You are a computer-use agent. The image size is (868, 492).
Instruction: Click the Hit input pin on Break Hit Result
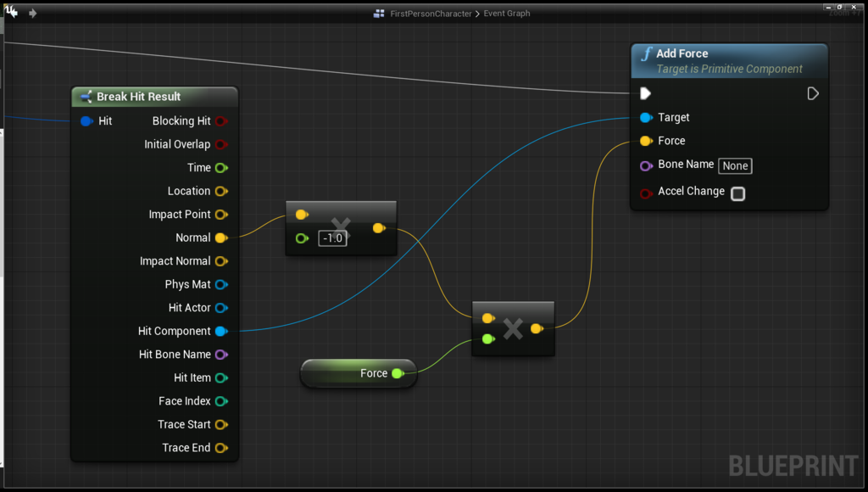[x=86, y=120]
